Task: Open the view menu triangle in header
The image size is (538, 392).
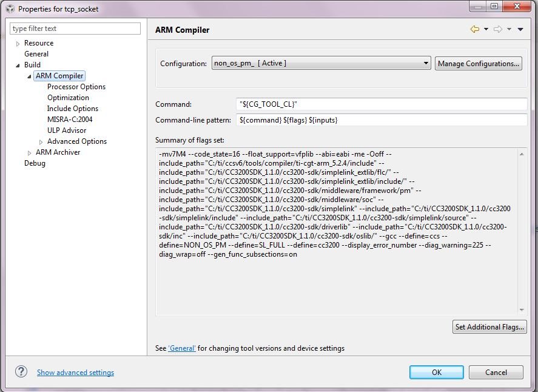Action: click(520, 29)
